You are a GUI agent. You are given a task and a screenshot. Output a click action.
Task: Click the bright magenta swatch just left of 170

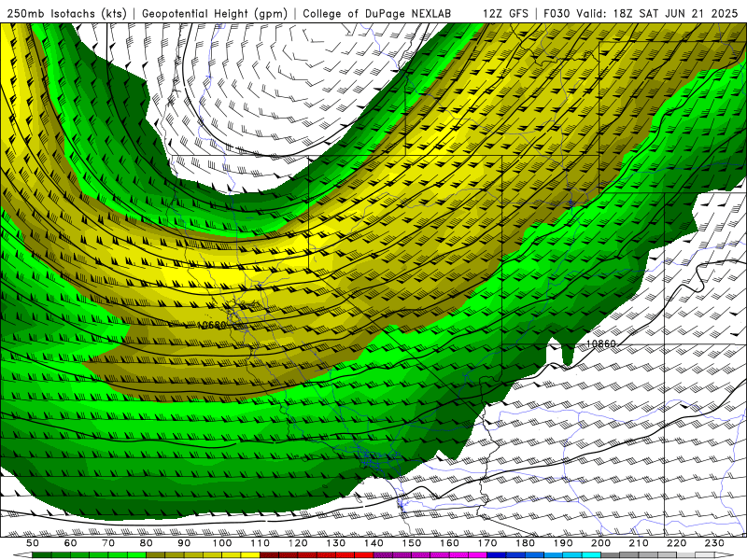477,555
